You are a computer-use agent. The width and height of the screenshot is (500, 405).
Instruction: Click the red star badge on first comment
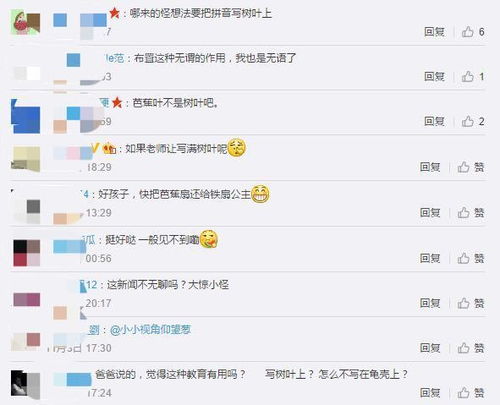coord(114,13)
